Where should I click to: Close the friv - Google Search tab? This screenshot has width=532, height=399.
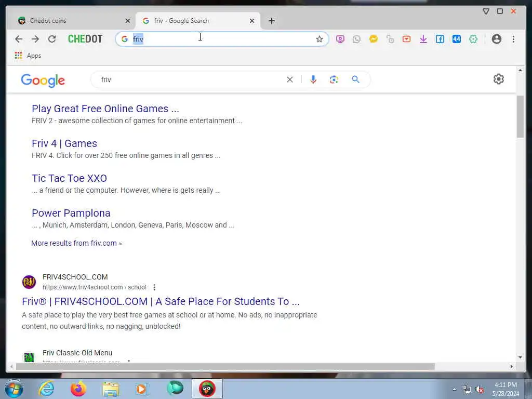click(252, 21)
